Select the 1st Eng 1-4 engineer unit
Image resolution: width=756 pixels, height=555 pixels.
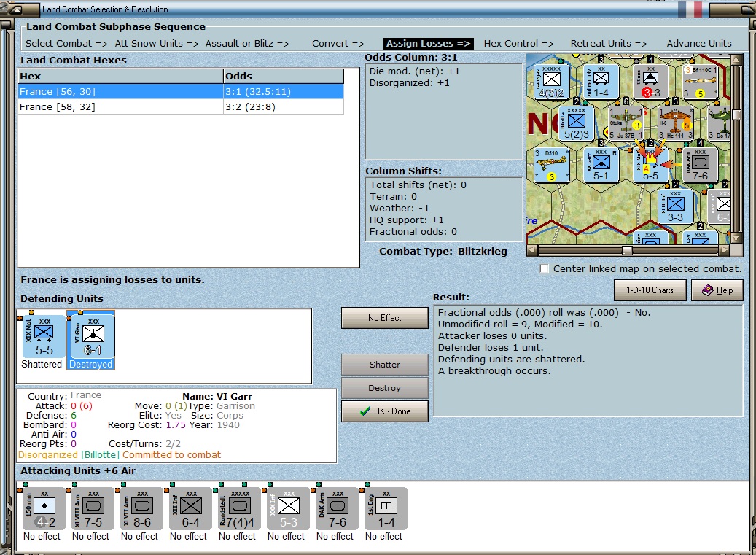coord(386,508)
